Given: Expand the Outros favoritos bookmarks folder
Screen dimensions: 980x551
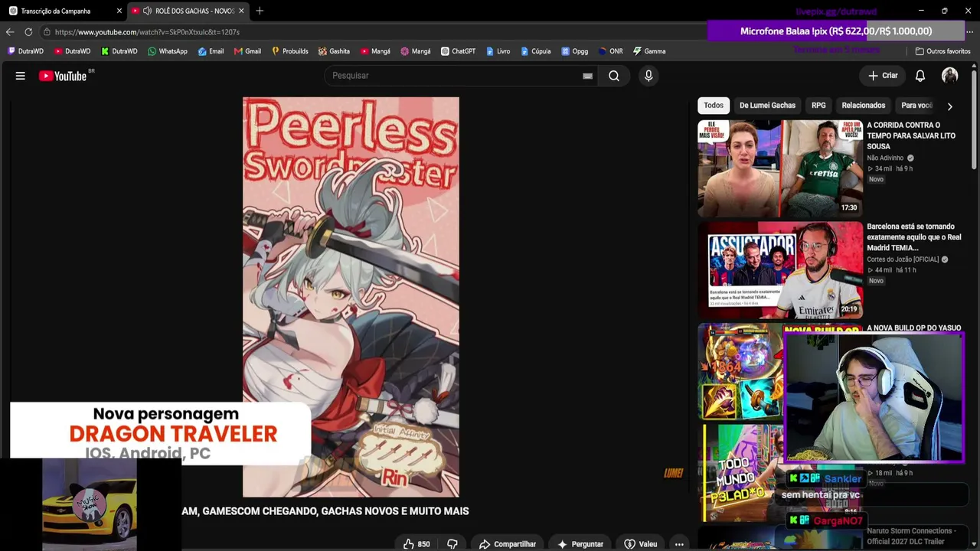Looking at the screenshot, I should point(942,51).
